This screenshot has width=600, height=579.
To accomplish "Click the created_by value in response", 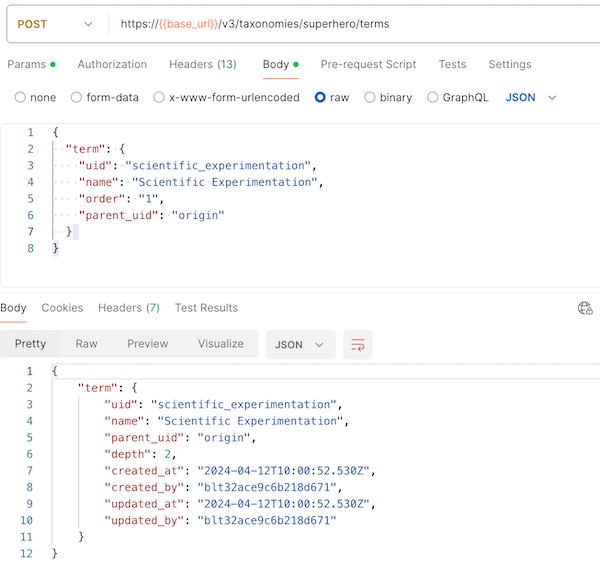I will pyautogui.click(x=267, y=487).
